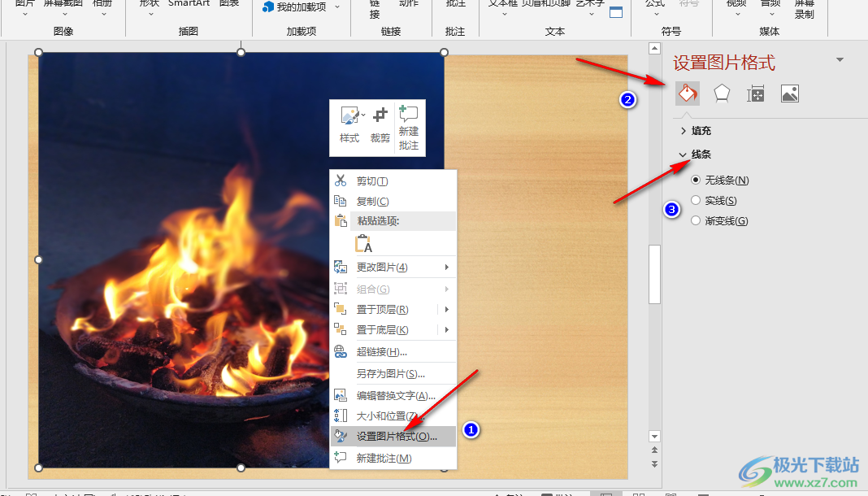The width and height of the screenshot is (868, 496).
Task: Click the disabled 组合(G) menu item
Action: pos(393,289)
